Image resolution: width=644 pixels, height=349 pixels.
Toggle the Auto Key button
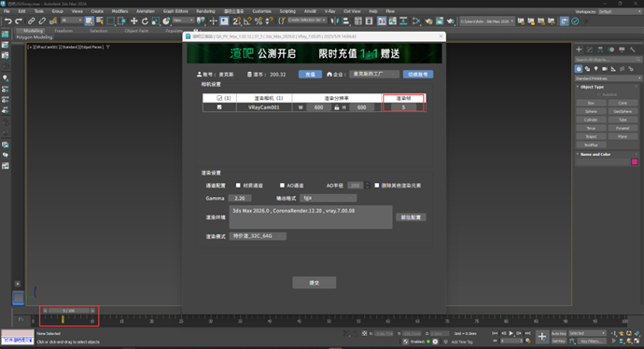pyautogui.click(x=558, y=333)
